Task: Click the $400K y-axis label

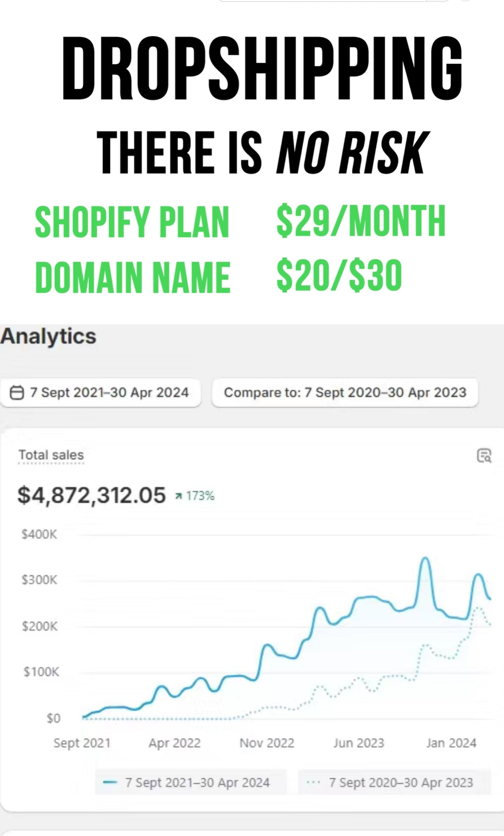Action: (39, 534)
